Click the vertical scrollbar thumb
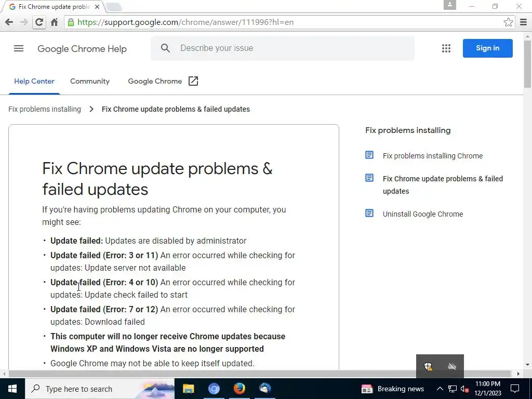The width and height of the screenshot is (532, 399). 528,64
